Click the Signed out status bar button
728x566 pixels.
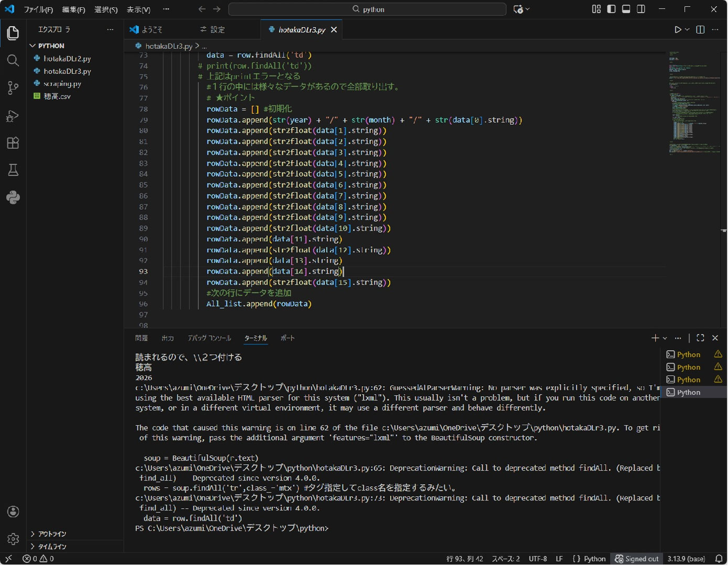pyautogui.click(x=637, y=559)
